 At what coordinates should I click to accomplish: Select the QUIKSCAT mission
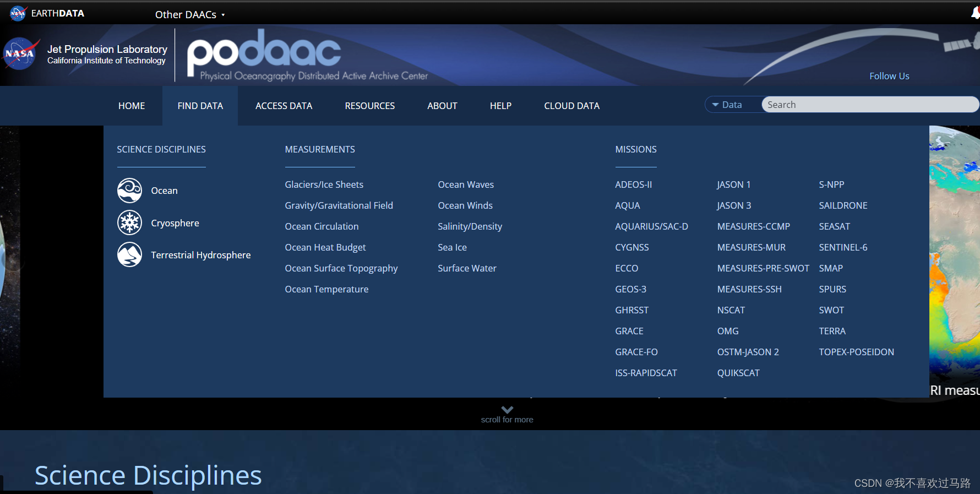738,373
